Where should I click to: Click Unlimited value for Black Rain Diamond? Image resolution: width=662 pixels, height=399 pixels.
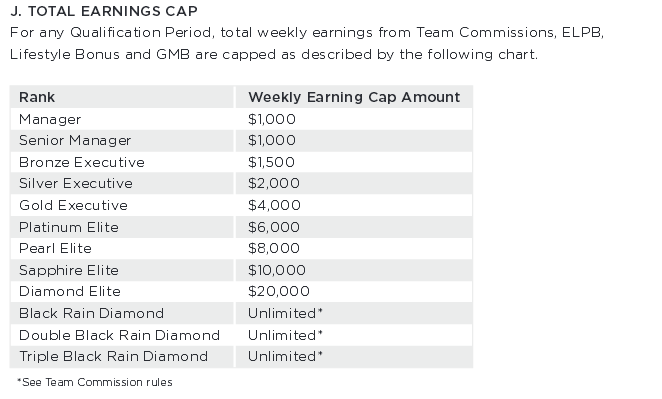pos(285,313)
